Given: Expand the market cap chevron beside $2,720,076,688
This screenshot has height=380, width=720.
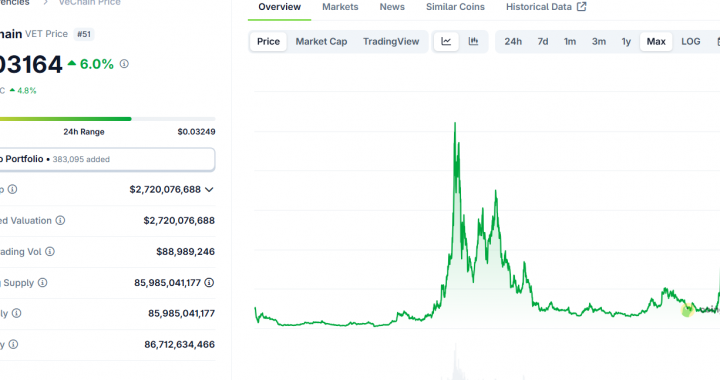Looking at the screenshot, I should point(209,190).
